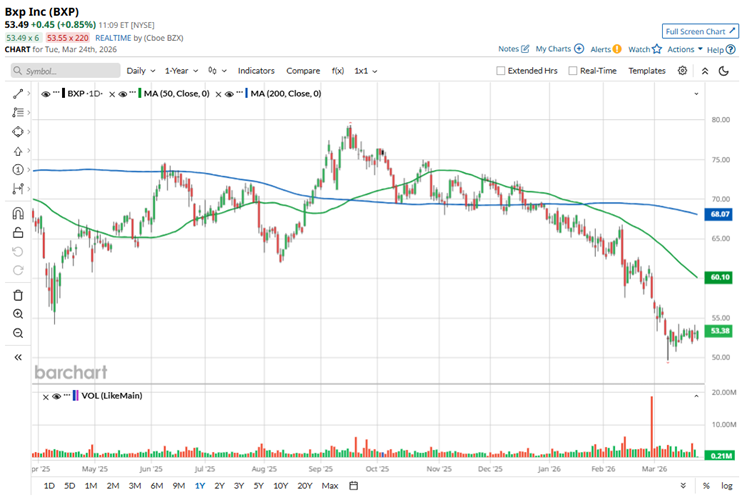Open Alerts
The image size is (752, 500).
[606, 49]
